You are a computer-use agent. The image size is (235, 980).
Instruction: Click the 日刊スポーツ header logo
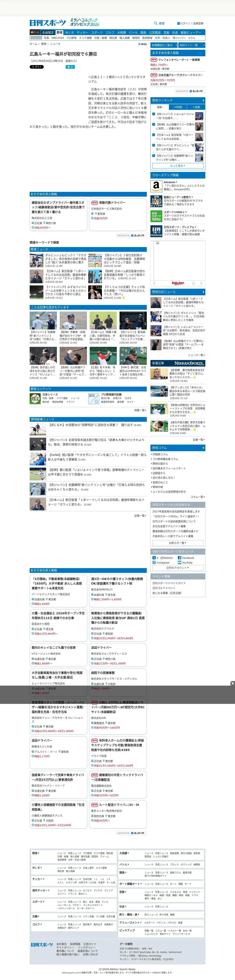48,23
